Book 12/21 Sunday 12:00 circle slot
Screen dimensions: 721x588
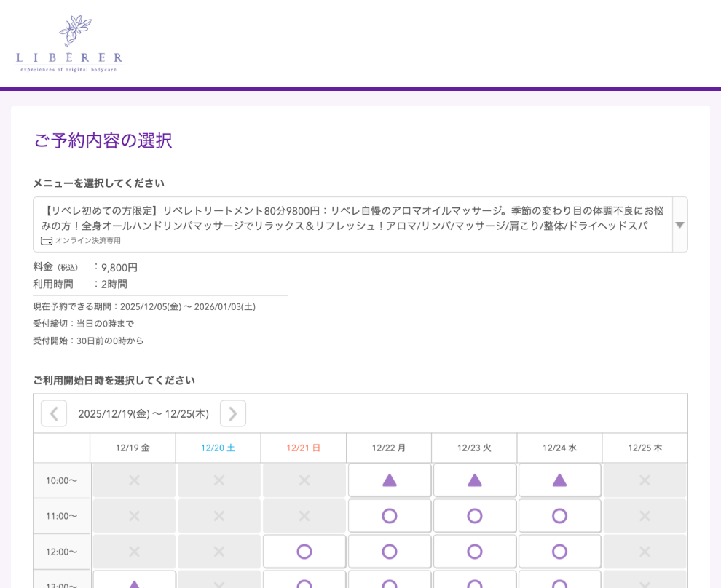[304, 552]
